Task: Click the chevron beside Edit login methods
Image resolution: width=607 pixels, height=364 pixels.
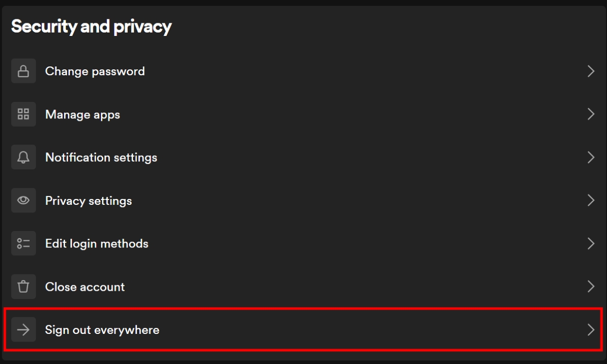Action: [591, 243]
